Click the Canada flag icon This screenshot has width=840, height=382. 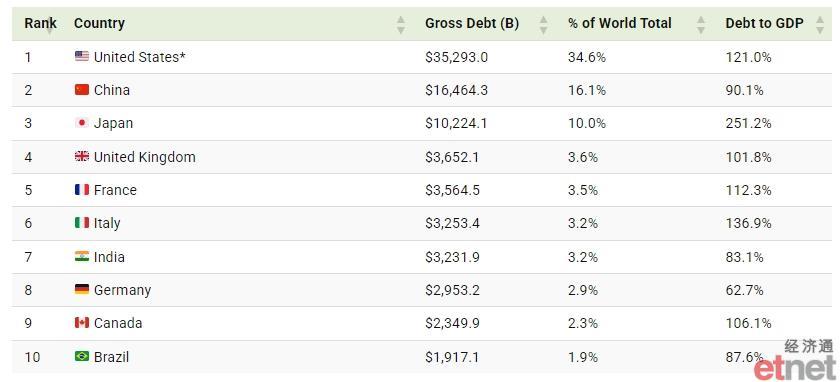82,323
